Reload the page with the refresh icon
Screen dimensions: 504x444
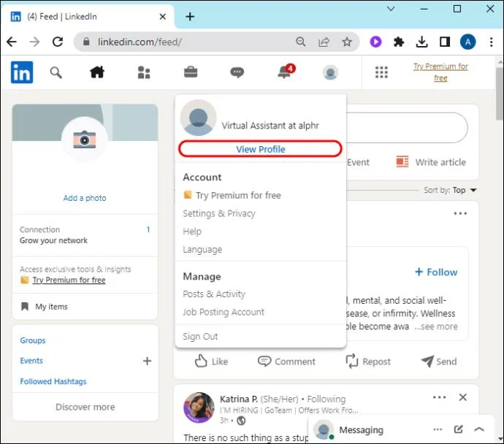[x=58, y=42]
